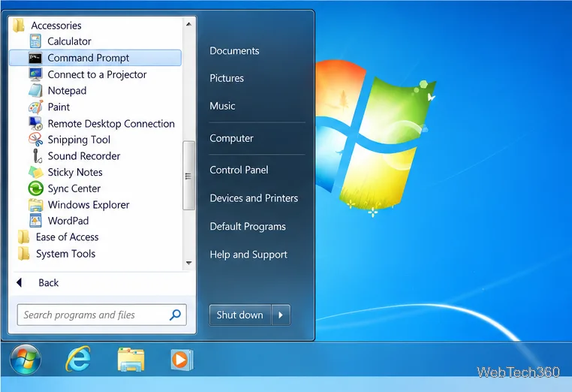Screen dimensions: 572x392
Task: Select the Command Prompt label
Action: [x=89, y=58]
